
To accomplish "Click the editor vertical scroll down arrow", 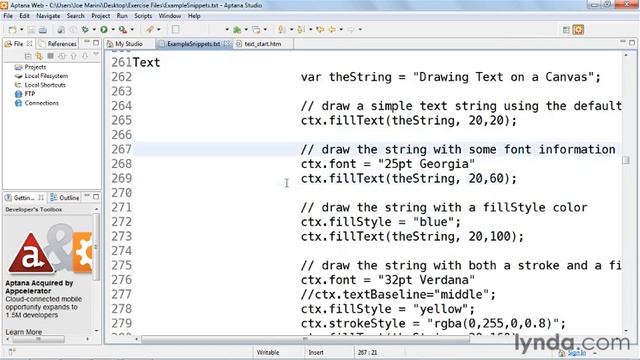I will pos(626,331).
